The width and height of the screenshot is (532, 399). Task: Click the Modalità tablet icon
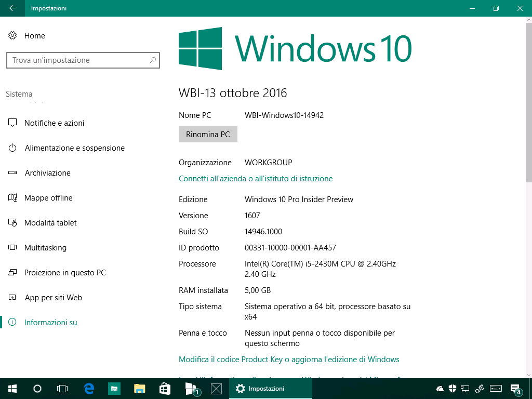click(x=12, y=222)
